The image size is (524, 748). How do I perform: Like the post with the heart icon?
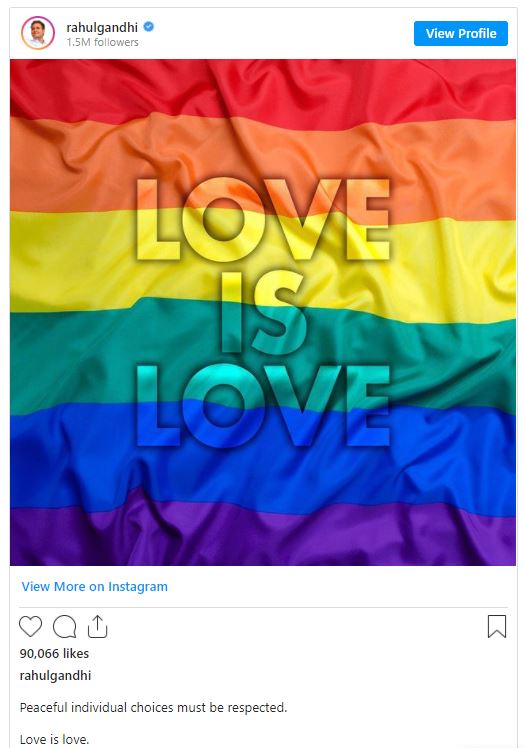(31, 626)
